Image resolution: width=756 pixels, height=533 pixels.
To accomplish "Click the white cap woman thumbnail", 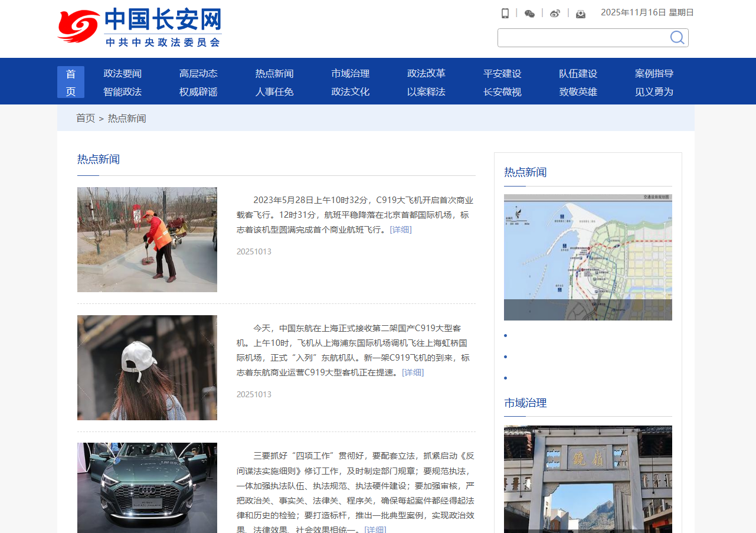I will click(x=147, y=368).
